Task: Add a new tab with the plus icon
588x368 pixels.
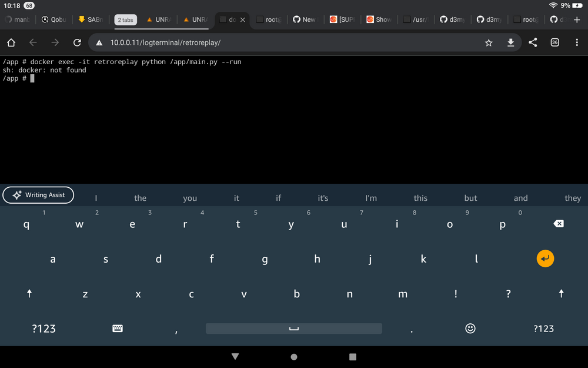Action: [x=577, y=19]
